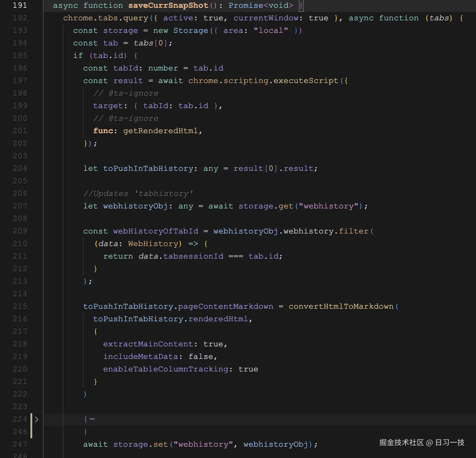
Task: Click the bold func keyword
Action: pyautogui.click(x=103, y=131)
